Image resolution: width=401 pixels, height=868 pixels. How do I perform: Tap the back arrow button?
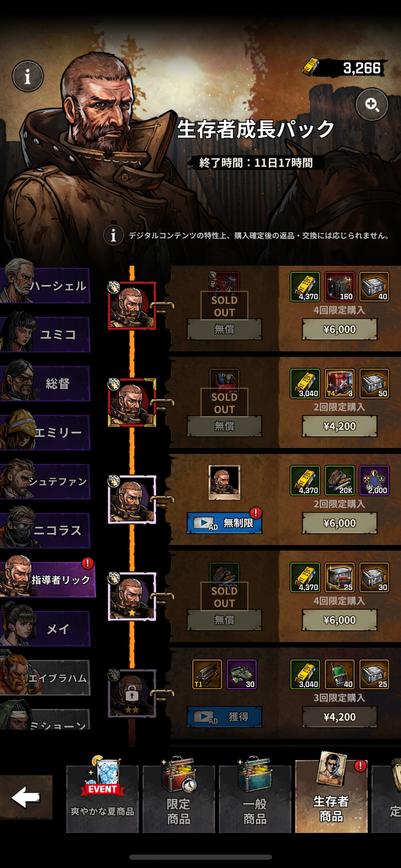[x=26, y=797]
